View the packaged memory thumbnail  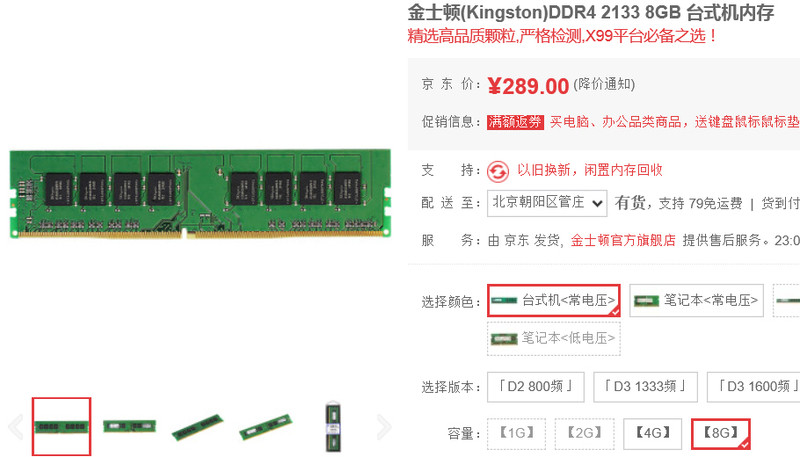click(x=333, y=426)
